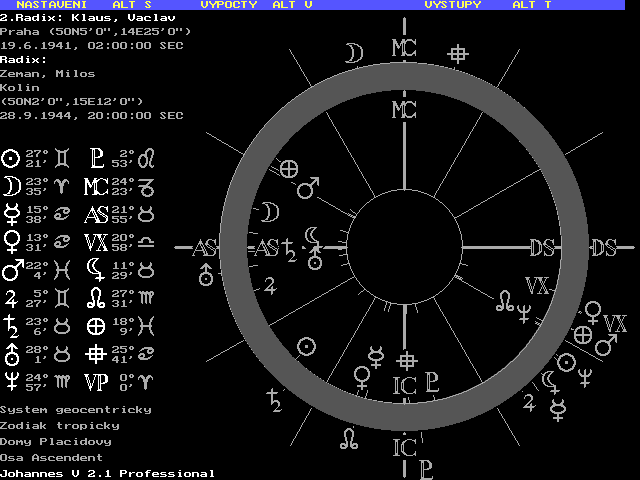Click the 'Osa Ascendent' line
The image size is (640, 480).
click(51, 457)
